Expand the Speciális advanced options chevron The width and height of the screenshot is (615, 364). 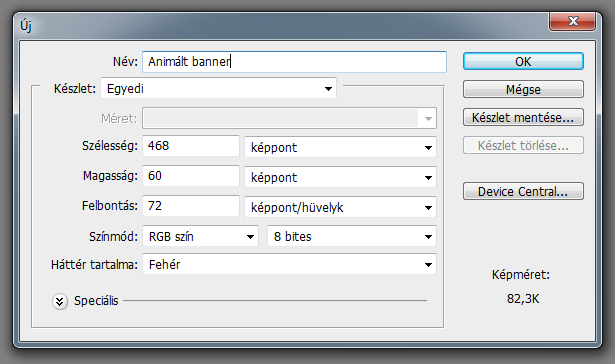coord(60,302)
